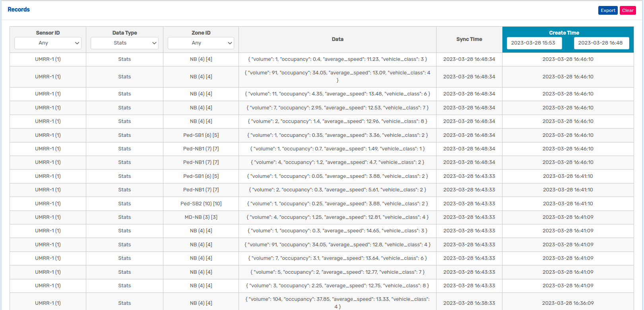Viewport: 644px width, 310px height.
Task: Open the Zone ID filter dropdown
Action: pos(201,43)
